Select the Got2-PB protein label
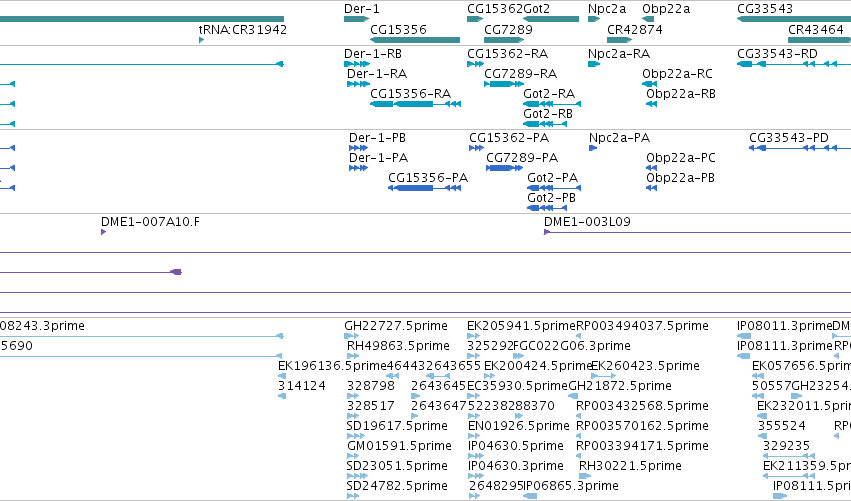This screenshot has width=851, height=501. 551,198
